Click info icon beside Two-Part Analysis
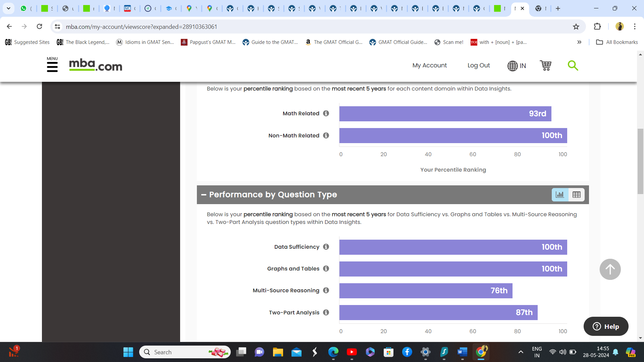 coord(326,312)
